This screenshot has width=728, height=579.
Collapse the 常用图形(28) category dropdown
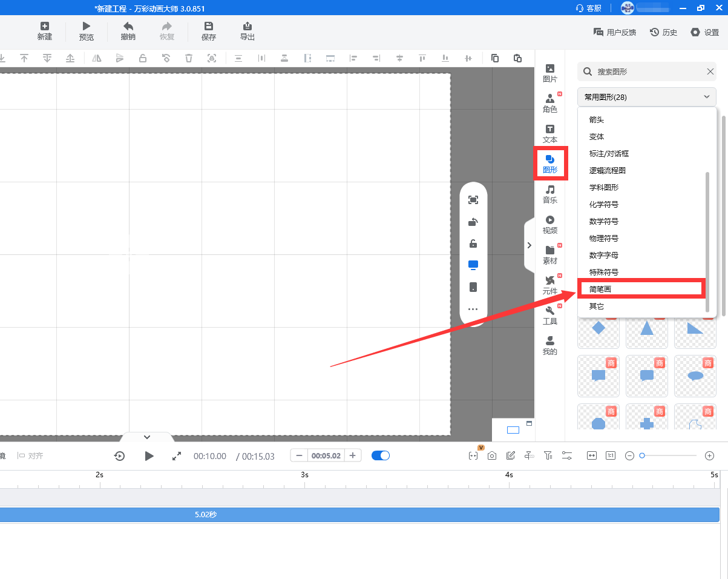(647, 97)
